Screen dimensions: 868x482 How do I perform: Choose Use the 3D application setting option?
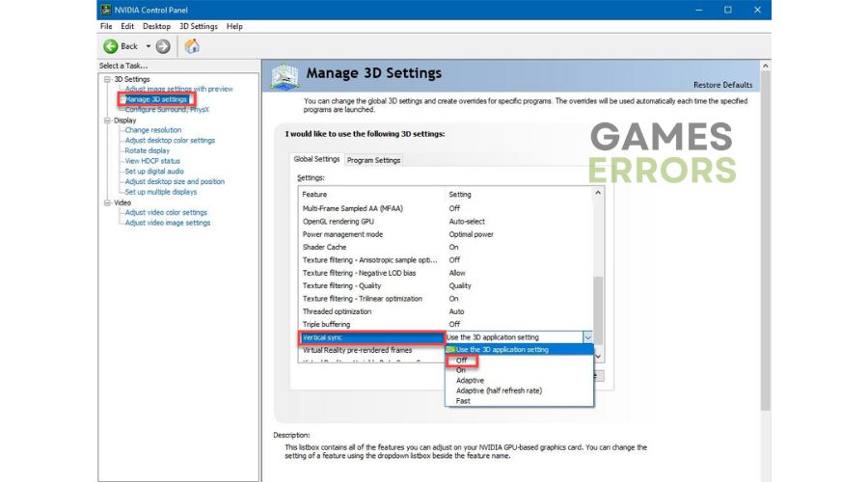pos(519,350)
